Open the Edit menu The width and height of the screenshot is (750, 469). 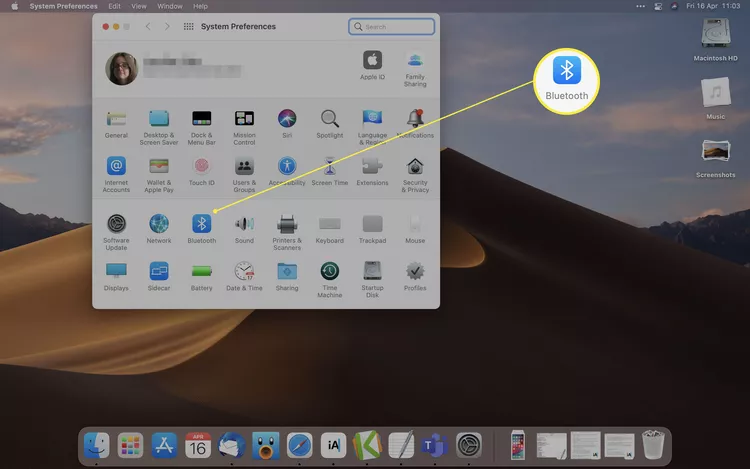point(114,6)
